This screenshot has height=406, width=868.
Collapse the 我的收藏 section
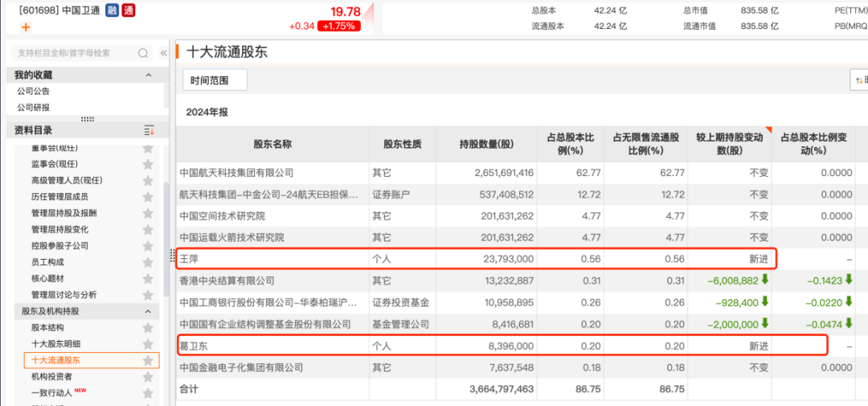148,75
